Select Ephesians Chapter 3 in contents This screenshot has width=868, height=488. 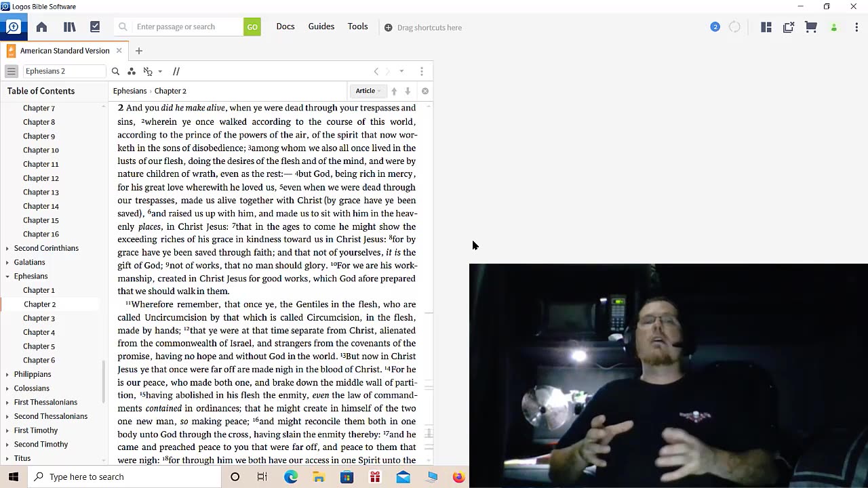pyautogui.click(x=39, y=318)
